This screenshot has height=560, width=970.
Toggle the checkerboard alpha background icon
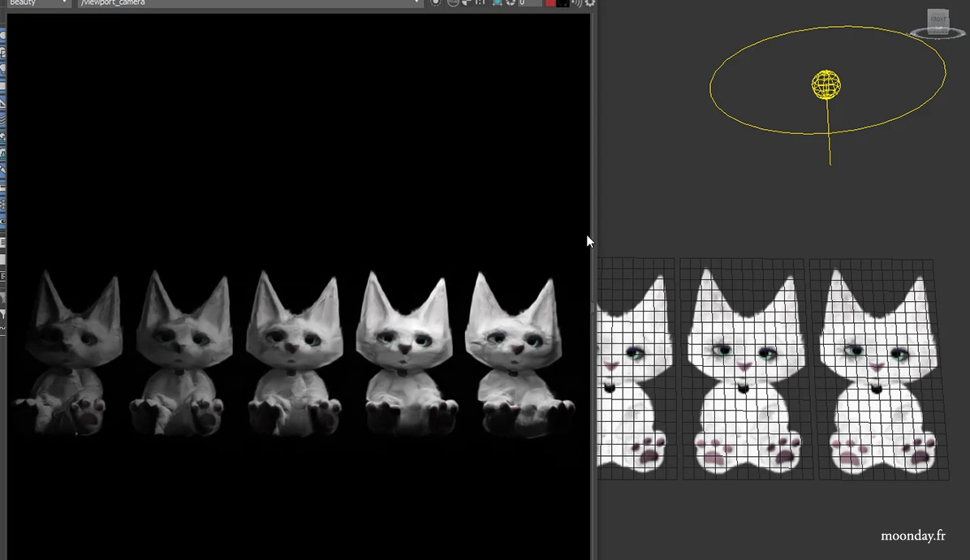coord(467,3)
